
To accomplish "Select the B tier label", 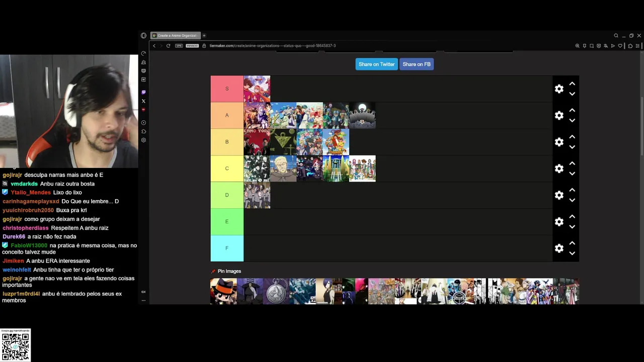I will [227, 142].
